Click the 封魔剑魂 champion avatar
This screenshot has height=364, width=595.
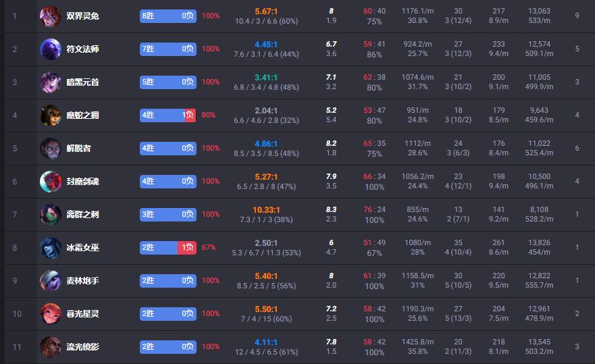pyautogui.click(x=50, y=181)
